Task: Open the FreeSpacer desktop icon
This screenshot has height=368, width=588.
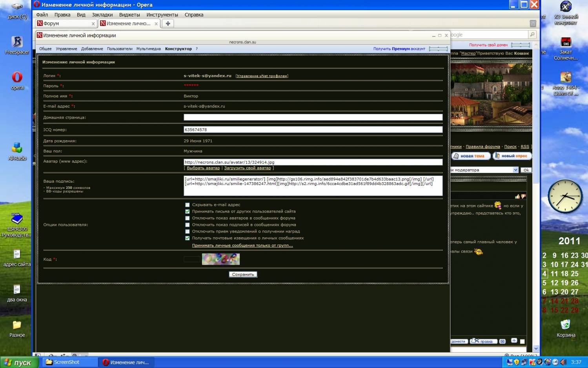Action: point(17,42)
